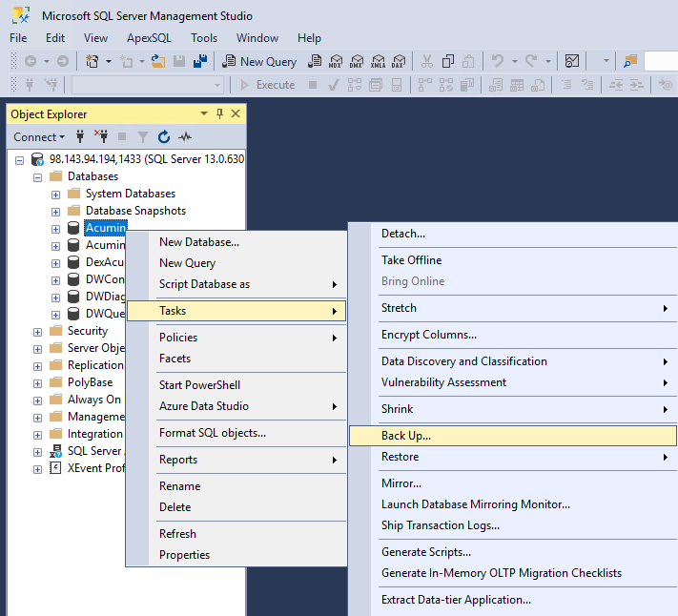Pin the Object Explorer panel
This screenshot has height=616, width=678.
tap(219, 113)
